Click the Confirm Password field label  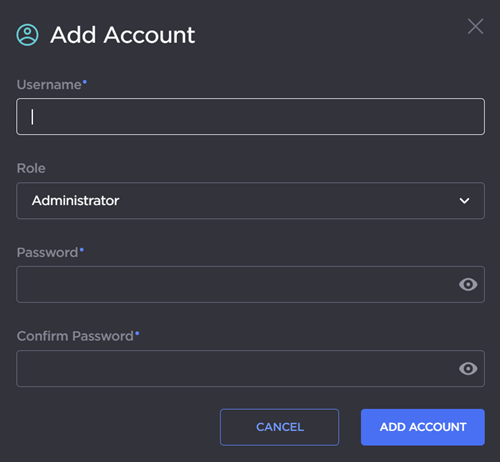point(75,336)
